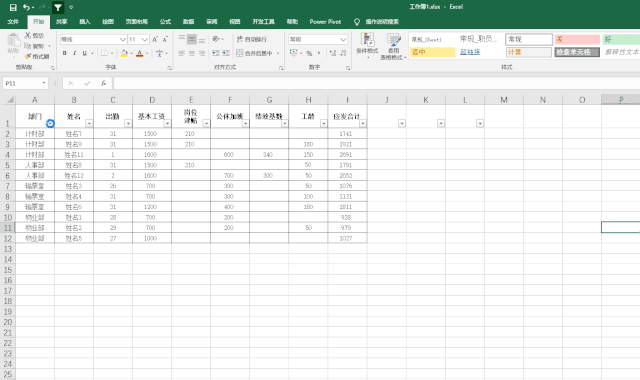Switch to the 数据 (Data) tab
Viewport: 640px width, 380px height.
189,22
